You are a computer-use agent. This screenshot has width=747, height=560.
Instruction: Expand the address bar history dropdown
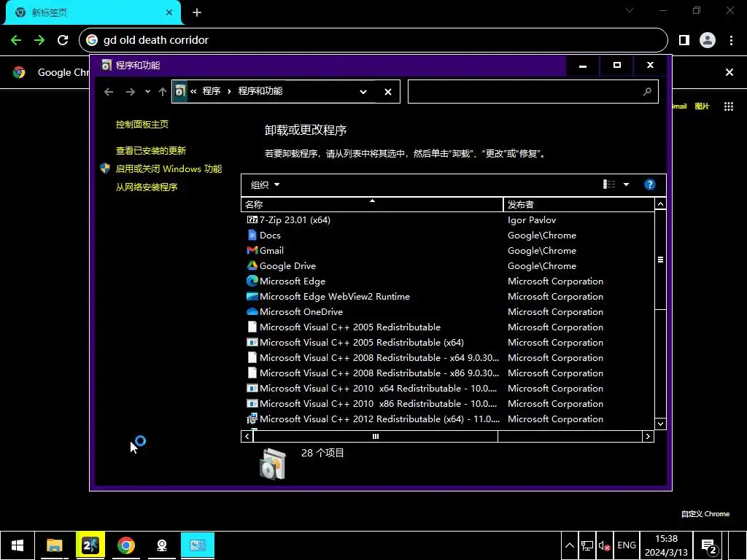[x=363, y=92]
